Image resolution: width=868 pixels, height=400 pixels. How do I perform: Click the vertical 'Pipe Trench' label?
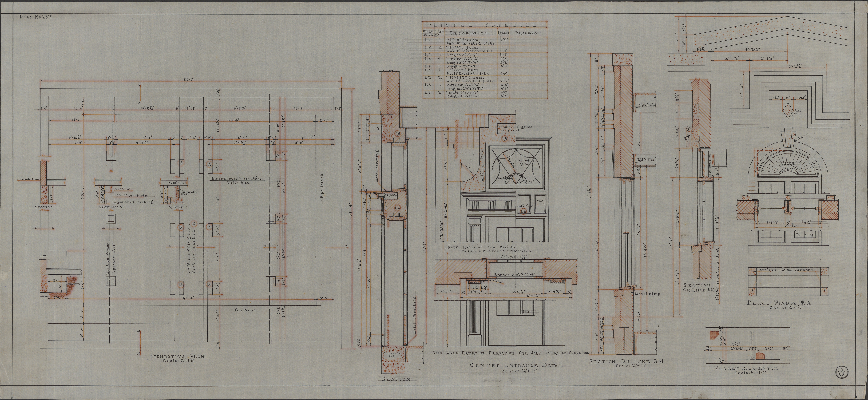click(x=322, y=186)
